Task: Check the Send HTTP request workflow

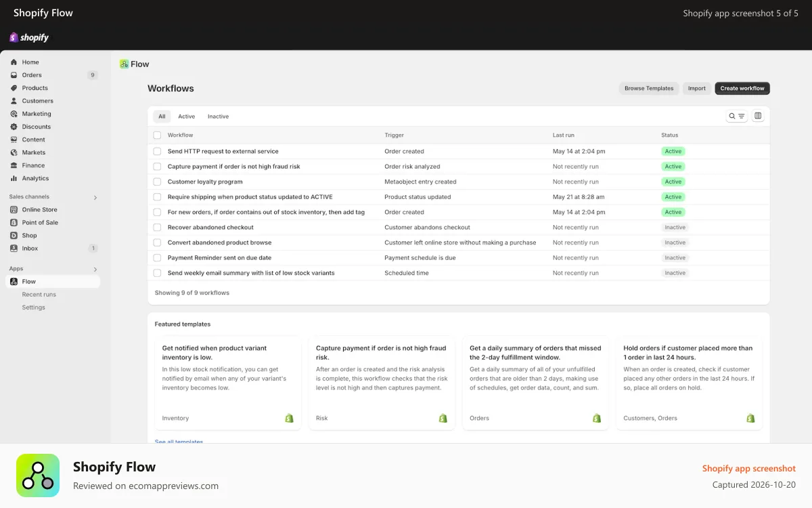Action: 157,152
